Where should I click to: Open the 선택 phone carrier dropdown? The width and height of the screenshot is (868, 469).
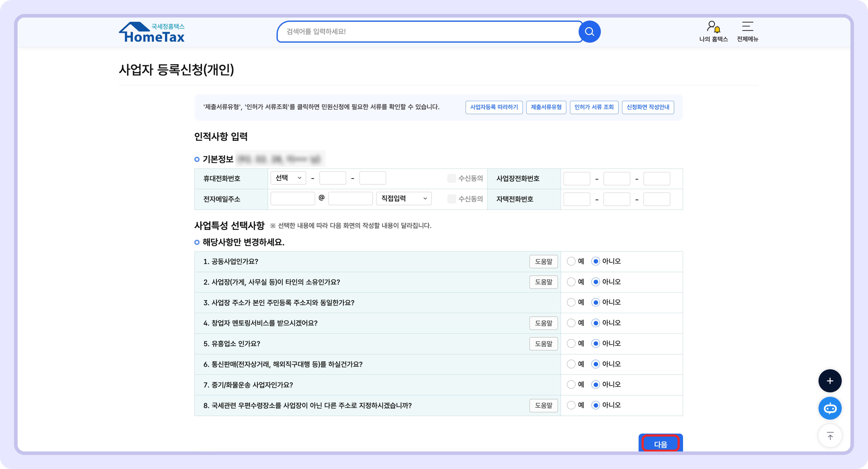288,178
